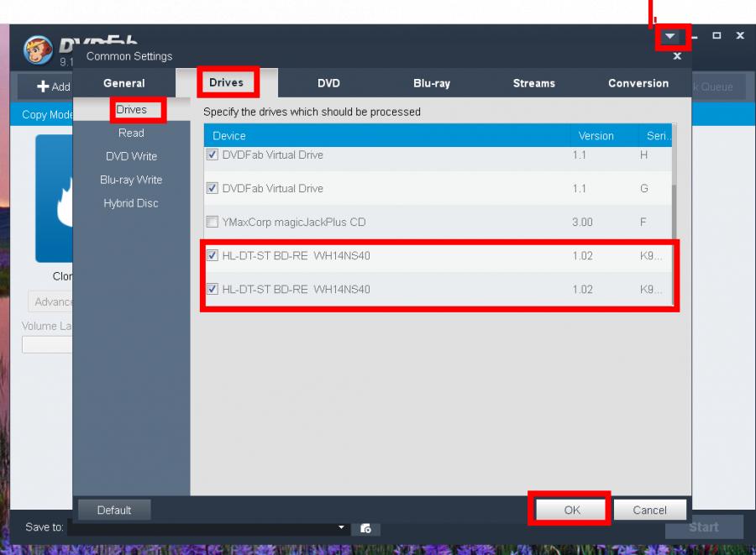Click drive letter F cell

pos(643,223)
